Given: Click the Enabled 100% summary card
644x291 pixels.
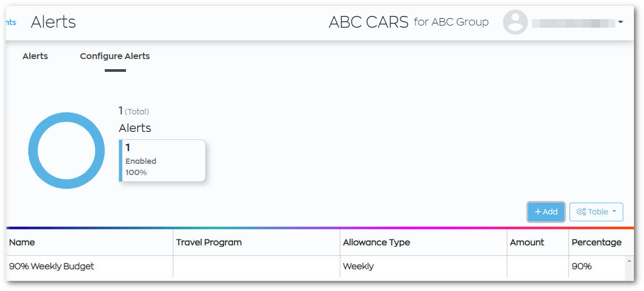Looking at the screenshot, I should point(162,161).
